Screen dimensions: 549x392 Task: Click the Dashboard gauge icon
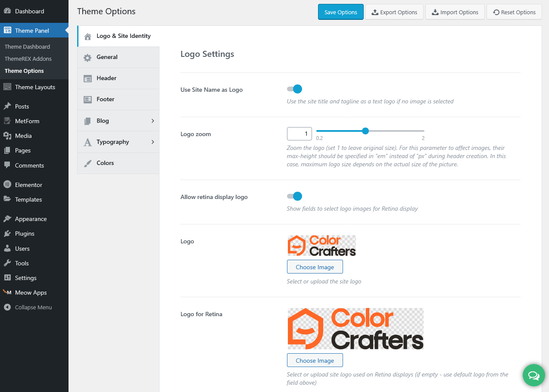tap(7, 11)
